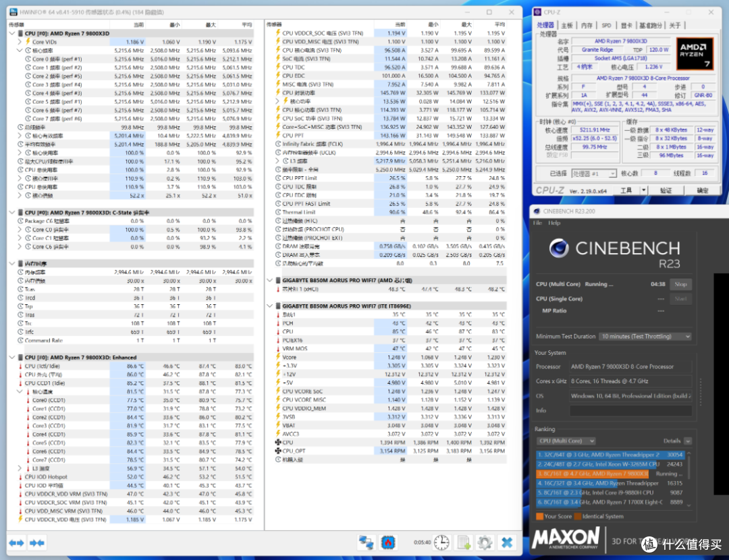
Task: Reset HWiNFO timer using the clock icon
Action: 441,542
